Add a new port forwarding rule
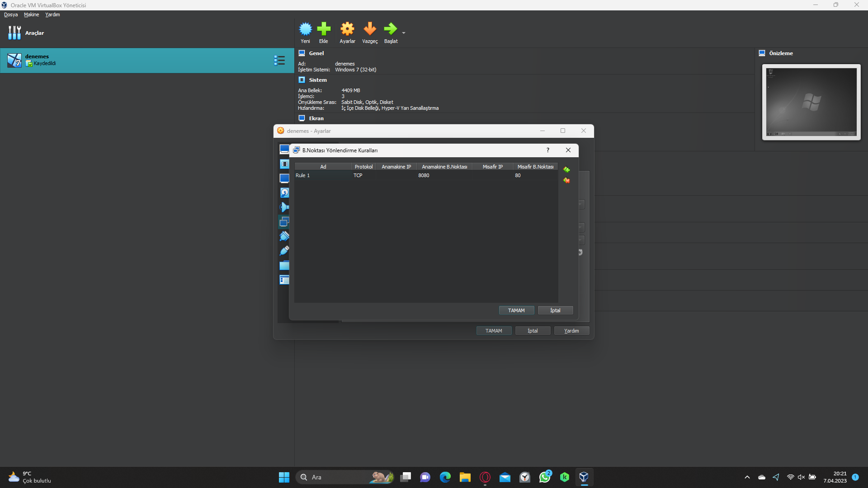 click(x=566, y=170)
